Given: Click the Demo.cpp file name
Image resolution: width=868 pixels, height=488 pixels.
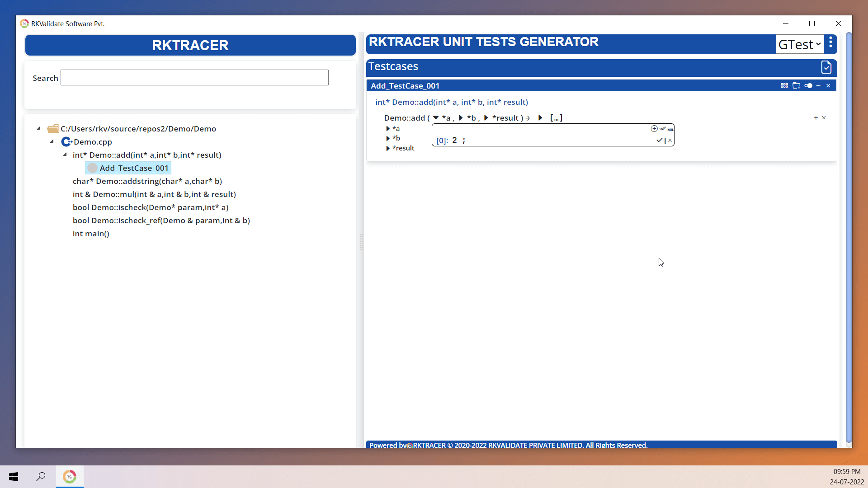Looking at the screenshot, I should coord(93,142).
